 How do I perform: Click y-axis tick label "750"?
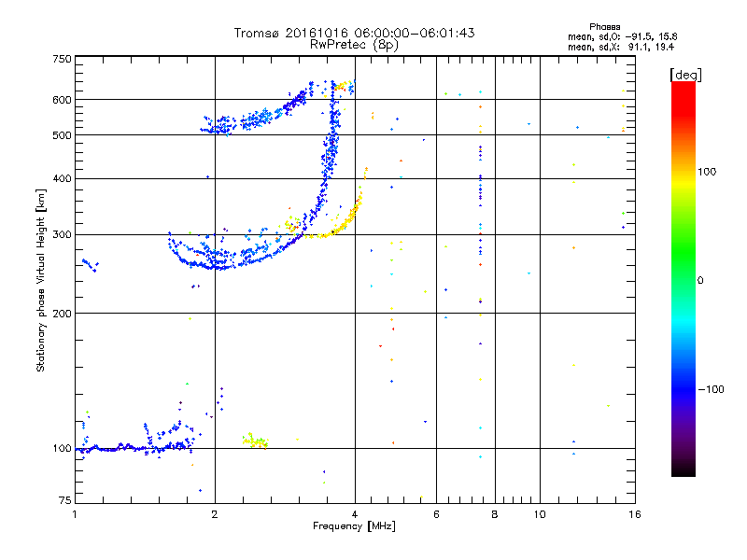(x=62, y=59)
